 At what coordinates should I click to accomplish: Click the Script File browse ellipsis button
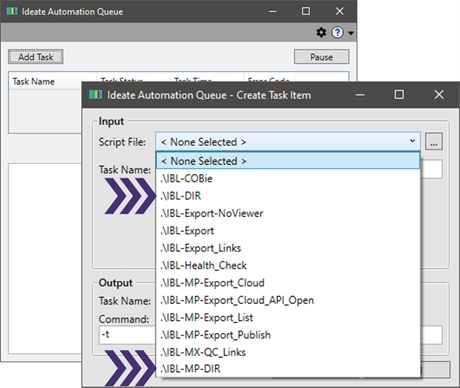tap(434, 142)
